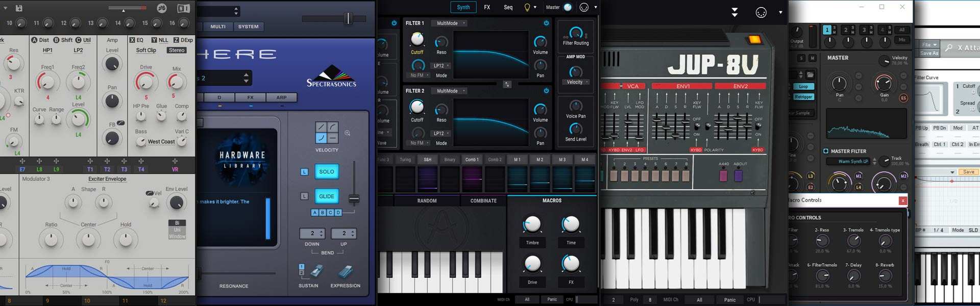Screen dimensions: 980x306
Task: Click the double down-arrow icon in Jup-8V toolbar
Action: point(734,12)
